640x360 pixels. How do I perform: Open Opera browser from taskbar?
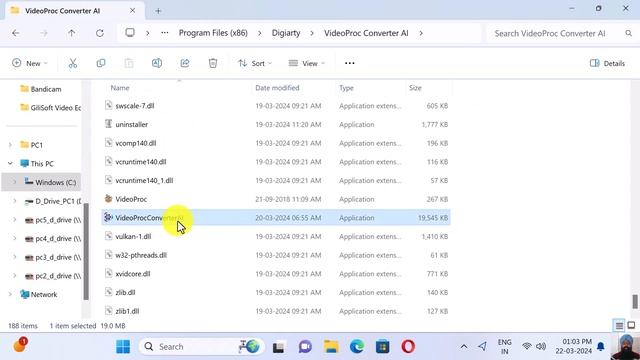point(408,347)
